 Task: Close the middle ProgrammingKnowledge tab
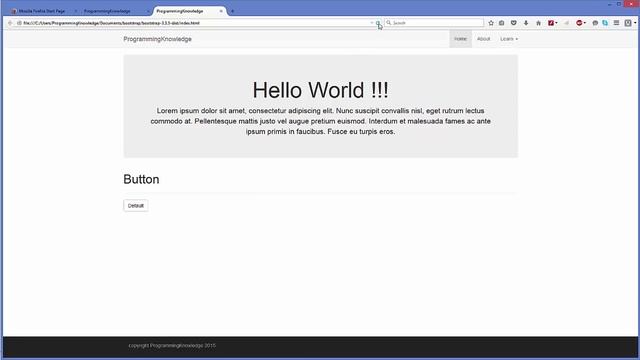[147, 11]
